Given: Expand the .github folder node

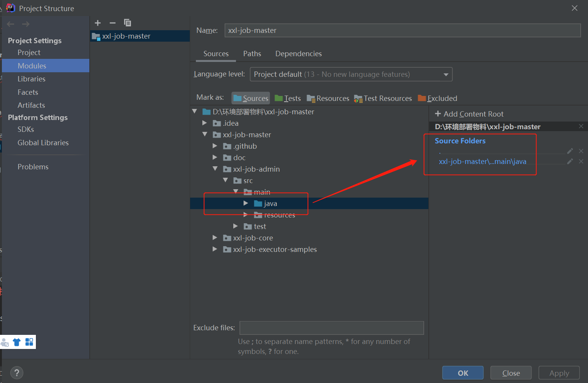Looking at the screenshot, I should point(215,146).
